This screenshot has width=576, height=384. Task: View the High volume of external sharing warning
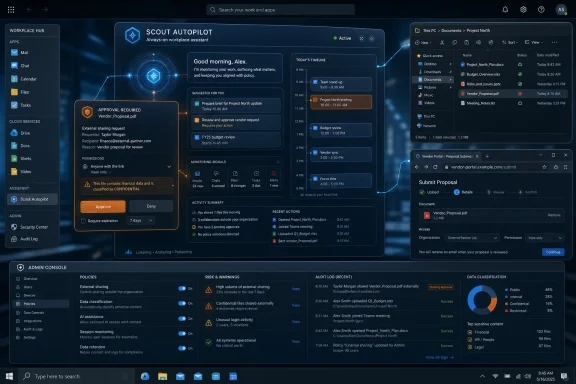tap(296, 289)
